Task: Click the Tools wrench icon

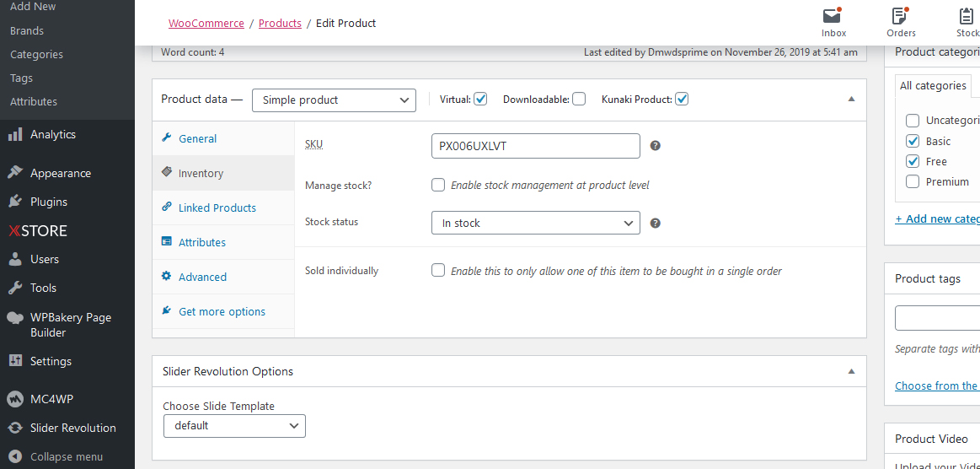Action: point(16,288)
